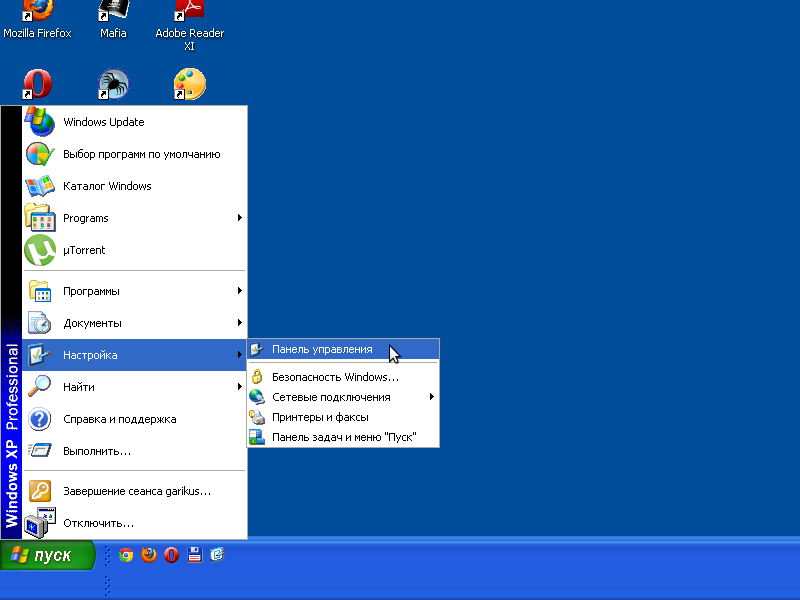Click the Завершение сеанса key icon
The height and width of the screenshot is (600, 800).
click(40, 491)
